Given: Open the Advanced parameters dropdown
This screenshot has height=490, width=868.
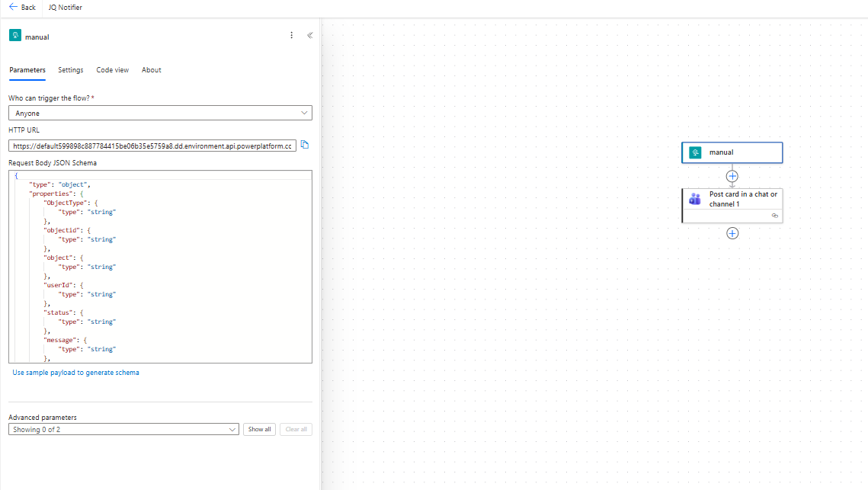Looking at the screenshot, I should click(123, 430).
